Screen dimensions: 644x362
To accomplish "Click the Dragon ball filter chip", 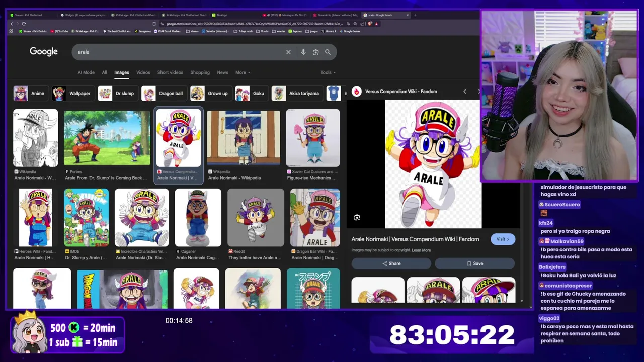I will click(x=163, y=94).
